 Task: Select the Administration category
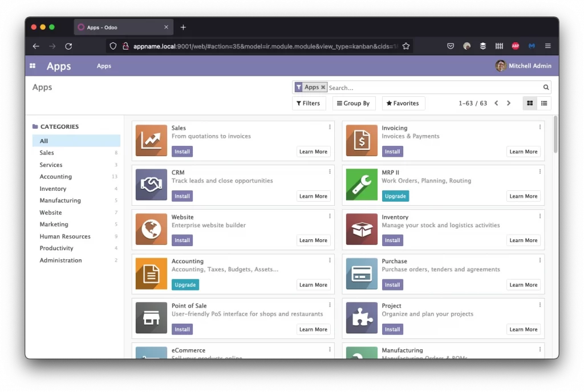pyautogui.click(x=76, y=260)
